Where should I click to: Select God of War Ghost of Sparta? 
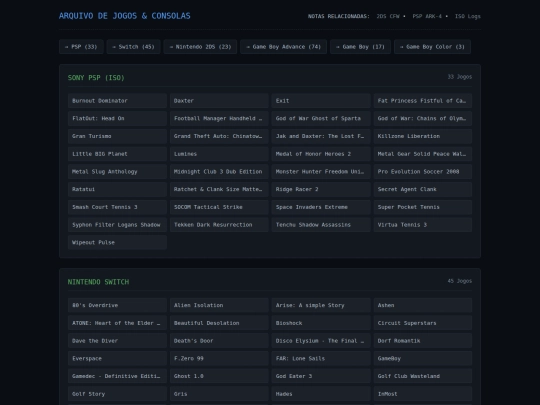[x=321, y=118]
